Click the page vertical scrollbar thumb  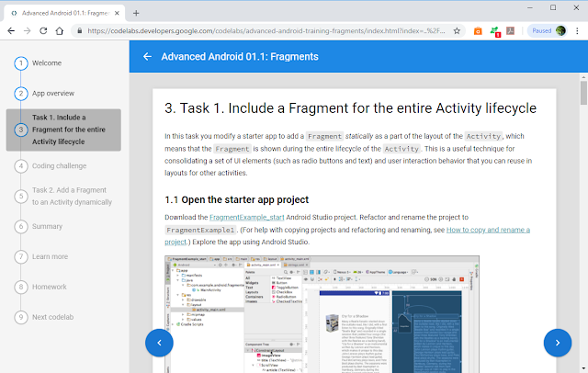[x=583, y=93]
